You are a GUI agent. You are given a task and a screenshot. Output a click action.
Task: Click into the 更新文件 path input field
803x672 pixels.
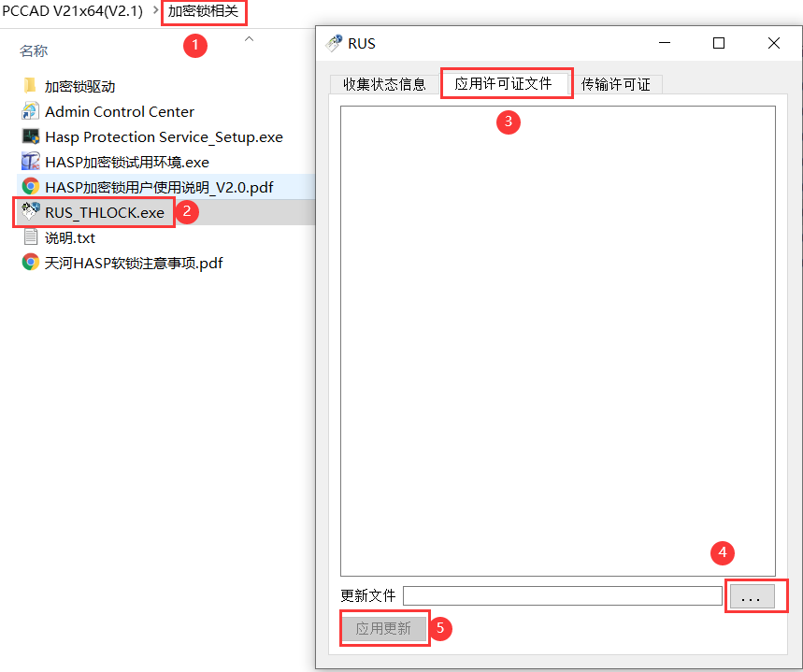click(x=562, y=596)
